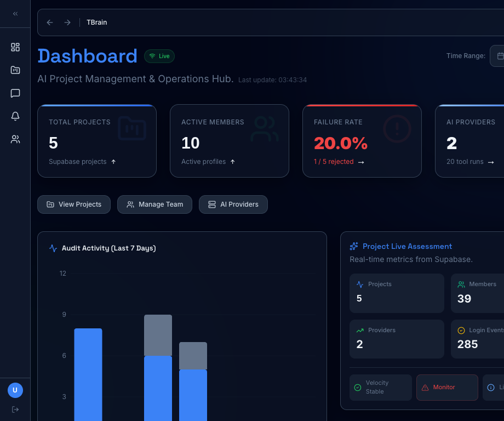Open the Total Projects card
This screenshot has height=421, width=504.
(x=97, y=141)
